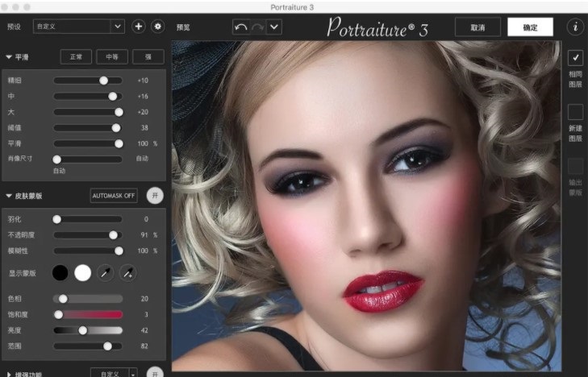Click the undo arrow button

240,27
